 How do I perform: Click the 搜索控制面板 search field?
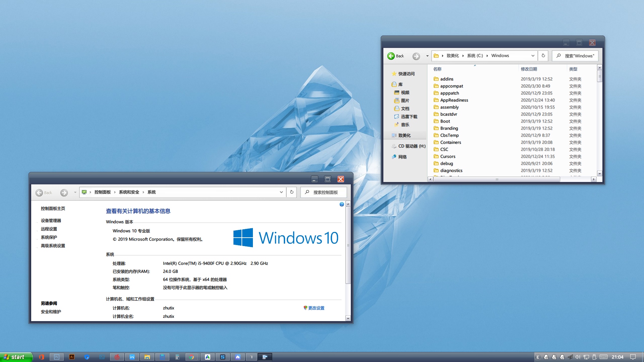coord(324,192)
